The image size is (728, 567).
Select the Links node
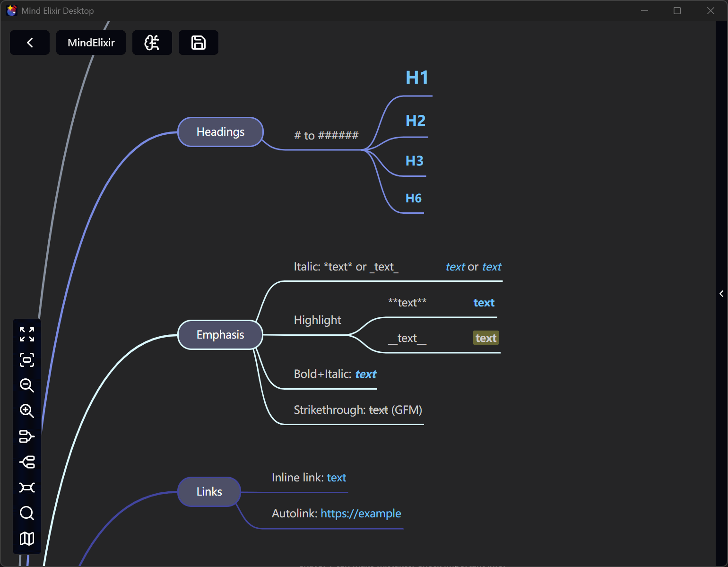[208, 491]
